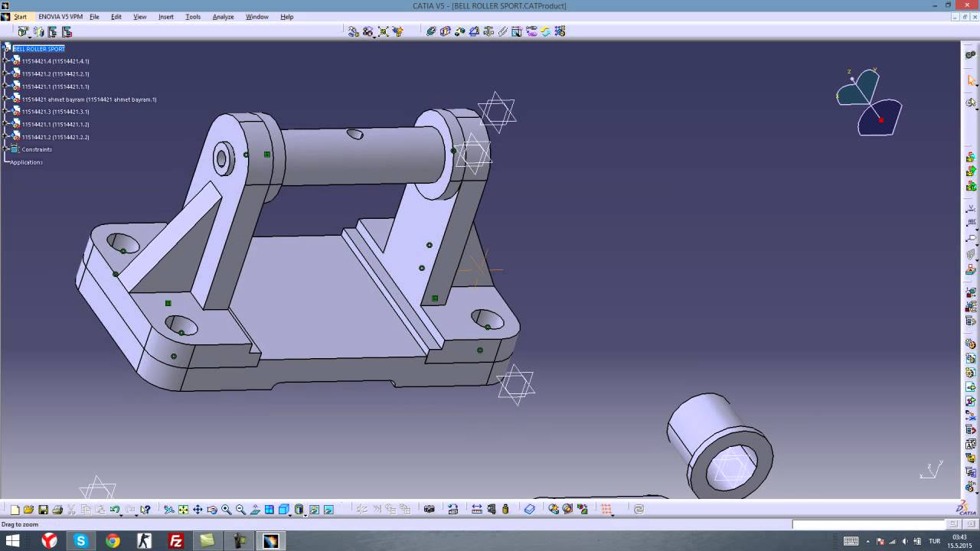Click the Fit All In icon
The width and height of the screenshot is (980, 551).
tap(184, 510)
